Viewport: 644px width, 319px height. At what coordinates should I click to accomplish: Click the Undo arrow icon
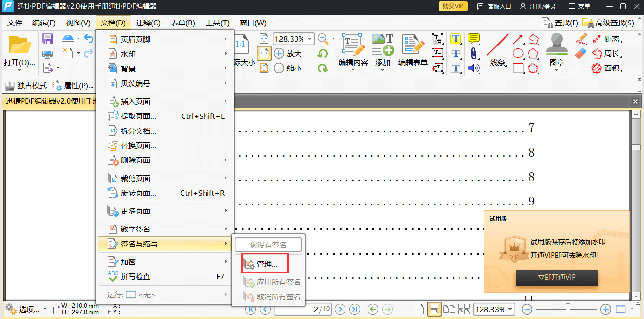coord(89,39)
